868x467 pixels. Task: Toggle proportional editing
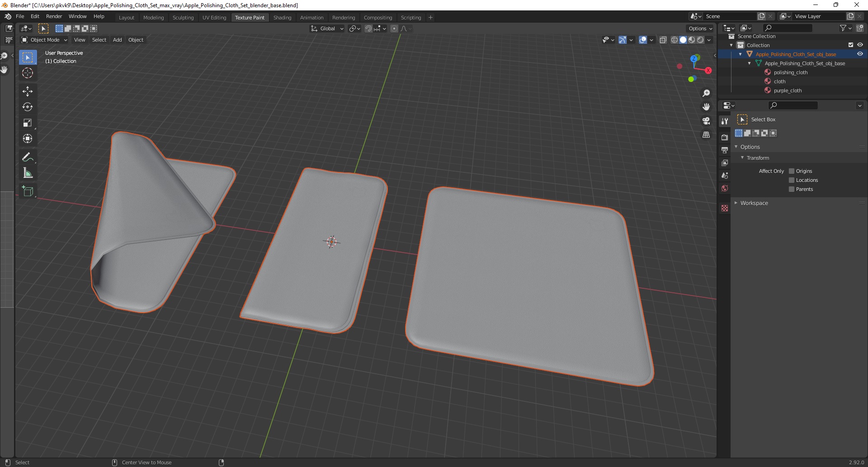tap(394, 29)
